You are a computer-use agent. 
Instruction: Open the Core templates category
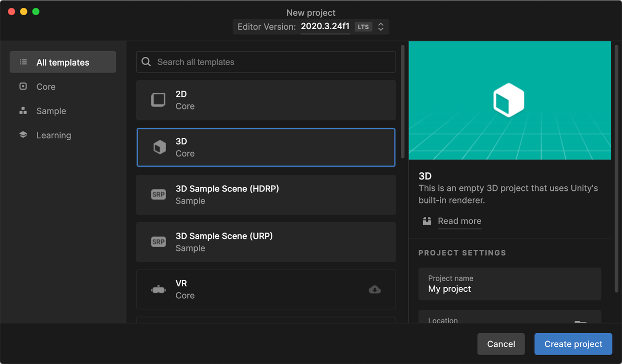pyautogui.click(x=63, y=87)
